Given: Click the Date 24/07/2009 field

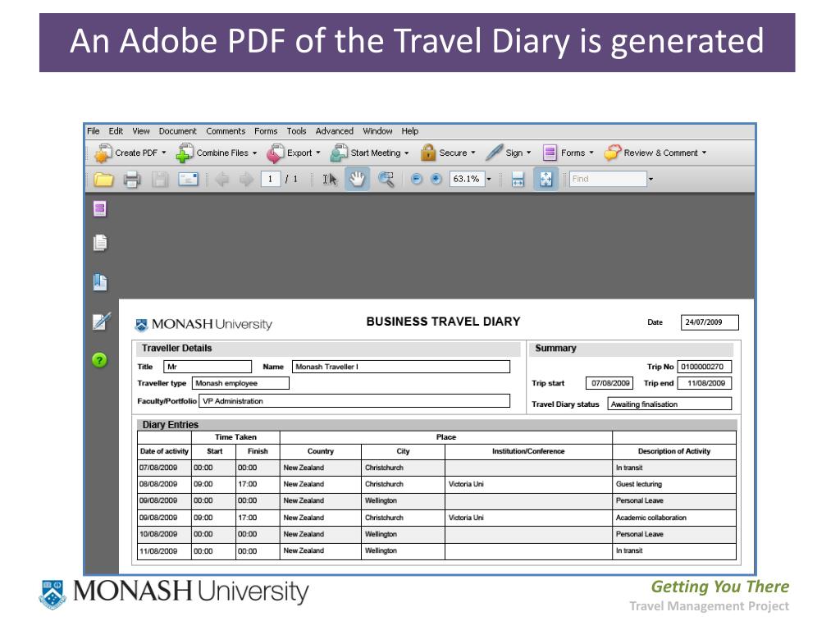Looking at the screenshot, I should [710, 322].
